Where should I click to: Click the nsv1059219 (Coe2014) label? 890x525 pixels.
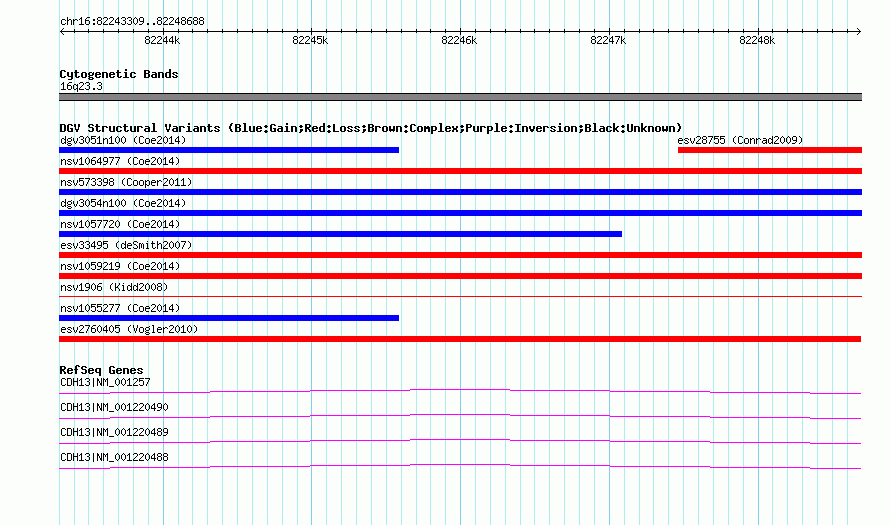tap(120, 266)
